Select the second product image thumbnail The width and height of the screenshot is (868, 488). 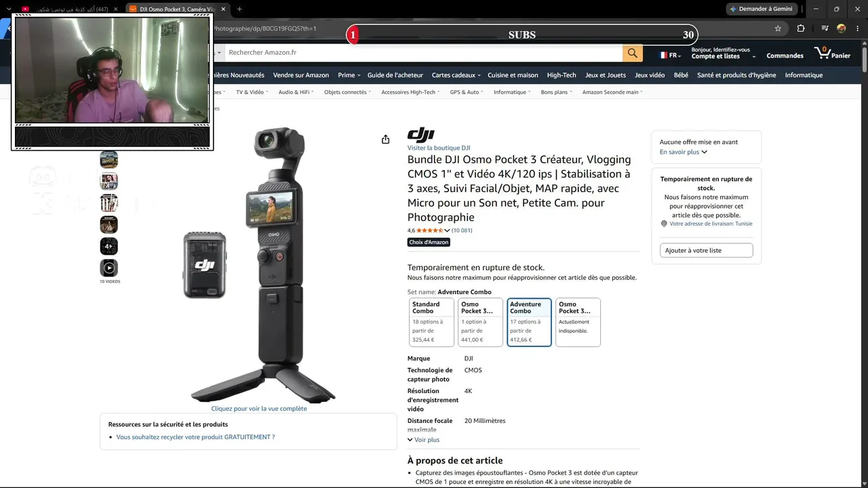tap(108, 181)
